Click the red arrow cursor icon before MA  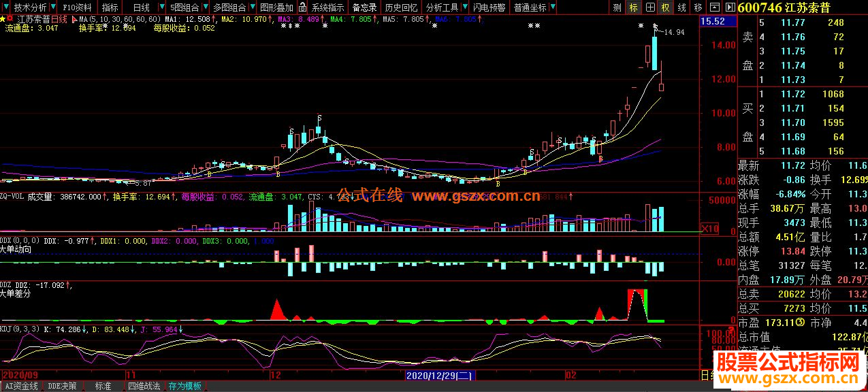pyautogui.click(x=74, y=19)
